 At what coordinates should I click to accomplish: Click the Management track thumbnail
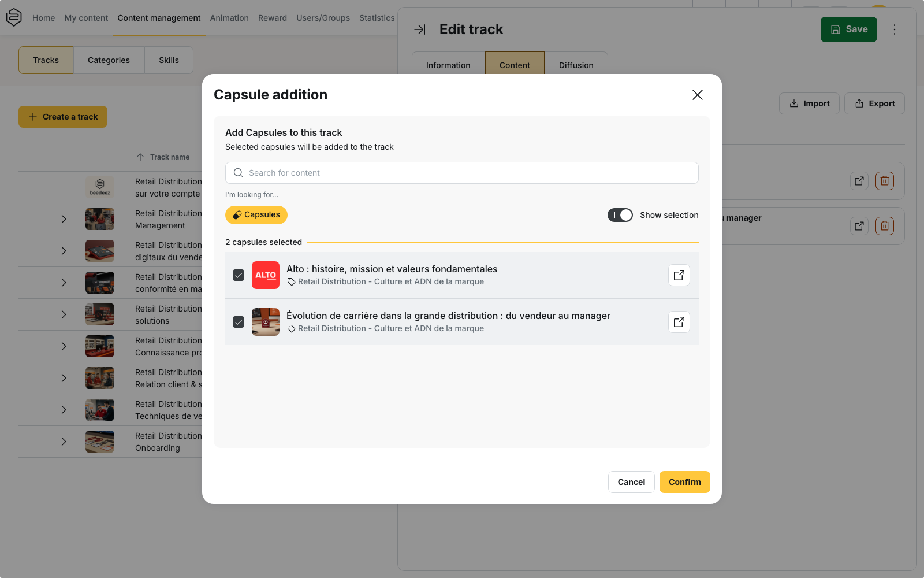click(100, 219)
